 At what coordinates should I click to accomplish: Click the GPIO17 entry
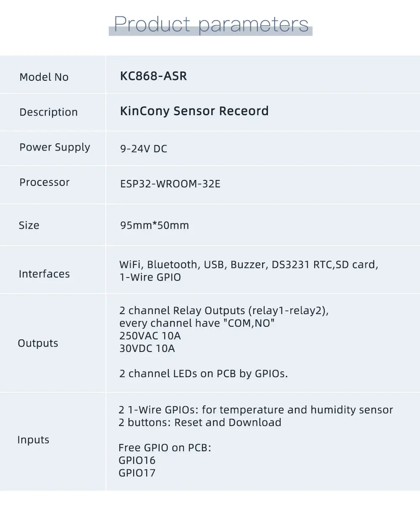pyautogui.click(x=137, y=473)
